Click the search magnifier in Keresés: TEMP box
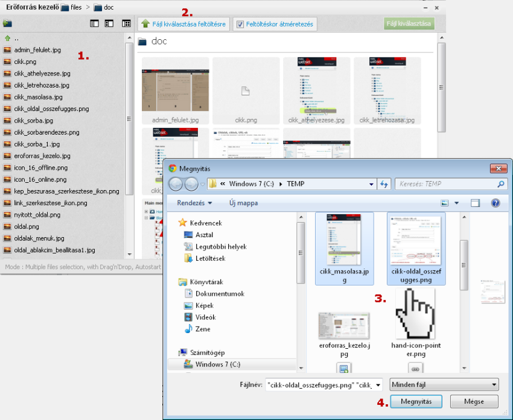The height and width of the screenshot is (420, 513). coord(500,185)
